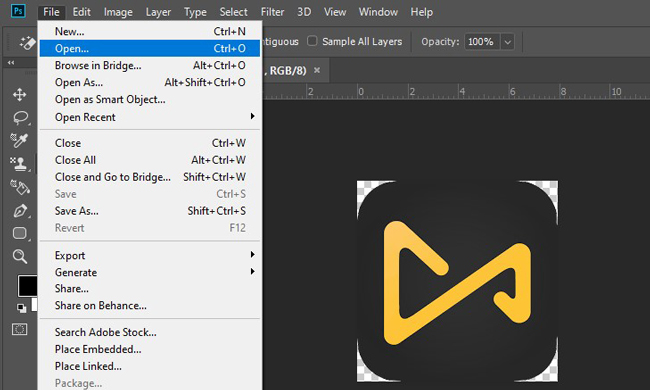The width and height of the screenshot is (650, 390).
Task: Choose Close All menu entry
Action: [150, 160]
